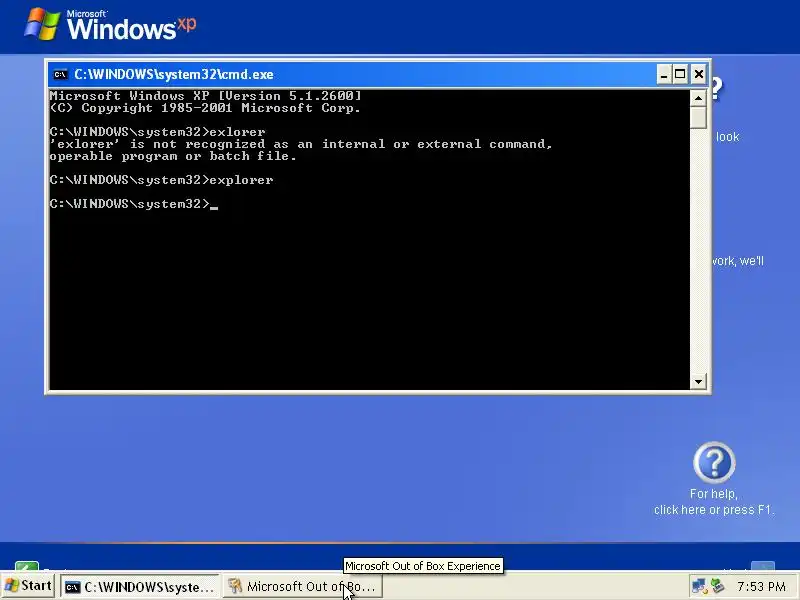Minimize the cmd.exe window

point(663,74)
